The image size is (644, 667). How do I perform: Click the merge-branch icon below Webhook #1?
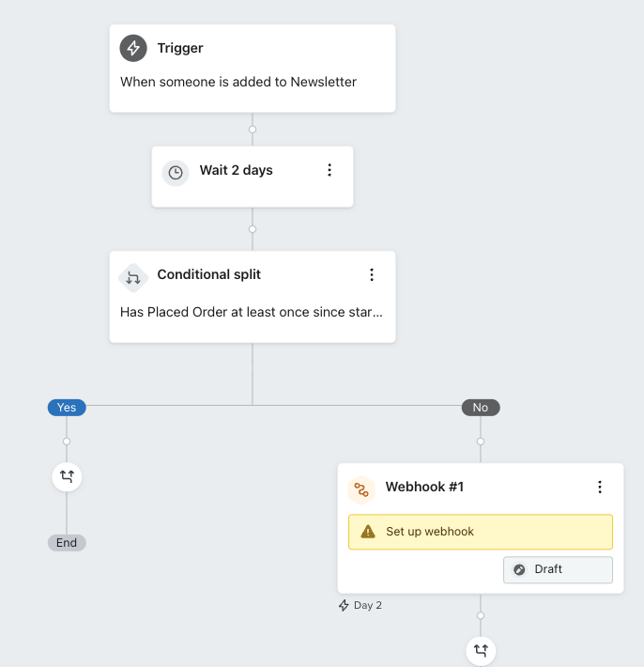(x=481, y=651)
